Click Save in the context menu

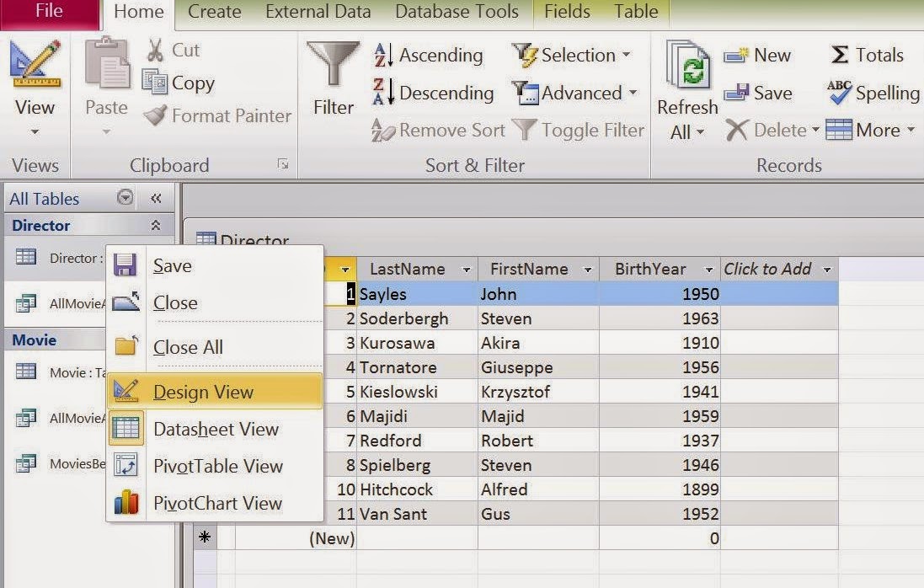171,265
